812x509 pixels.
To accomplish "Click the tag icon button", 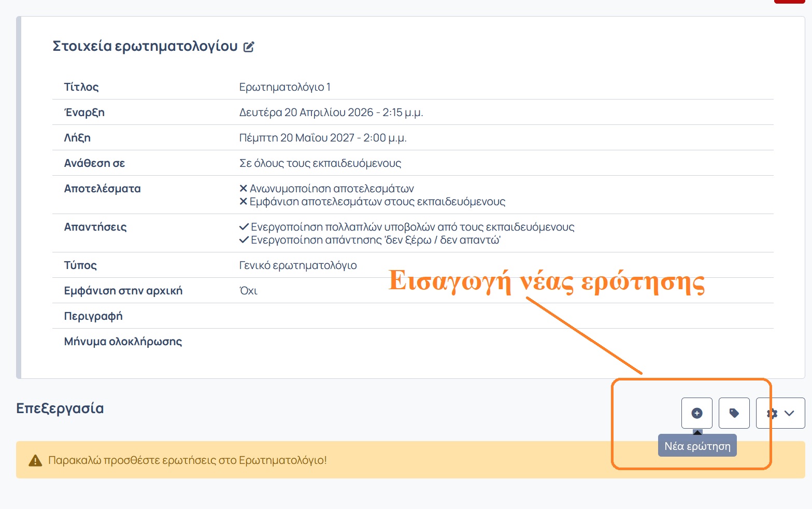I will pos(734,413).
